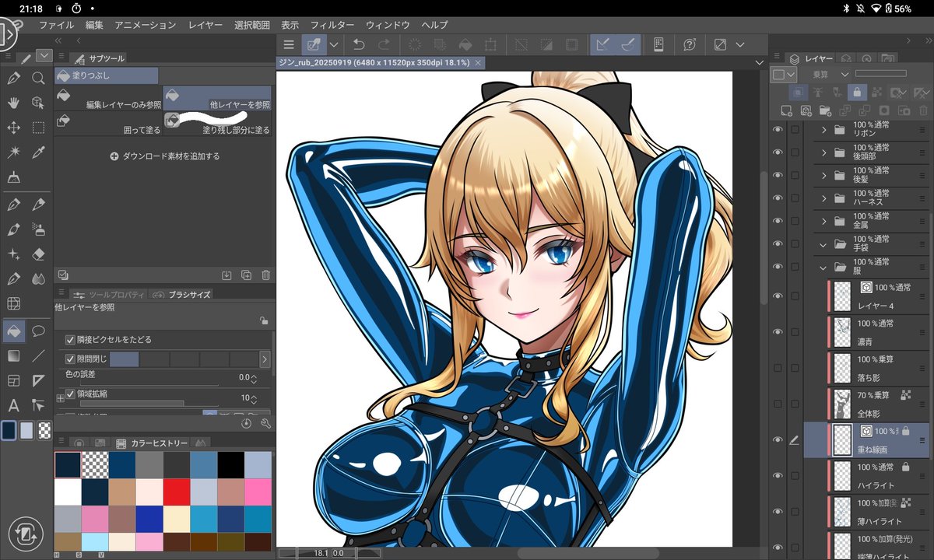Screen dimensions: 934x560
Task: Expand the 後髪 layer folder
Action: click(x=823, y=176)
